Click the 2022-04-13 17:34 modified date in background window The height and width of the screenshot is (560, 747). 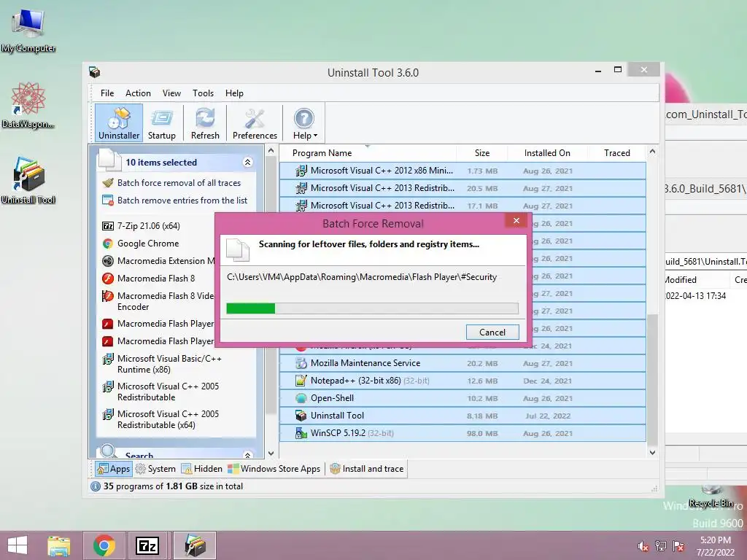695,296
